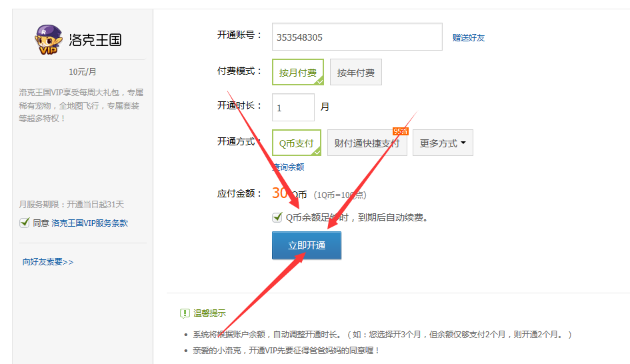Image resolution: width=630 pixels, height=364 pixels.
Task: Choose 财付通快捷支付 payment method
Action: (367, 143)
